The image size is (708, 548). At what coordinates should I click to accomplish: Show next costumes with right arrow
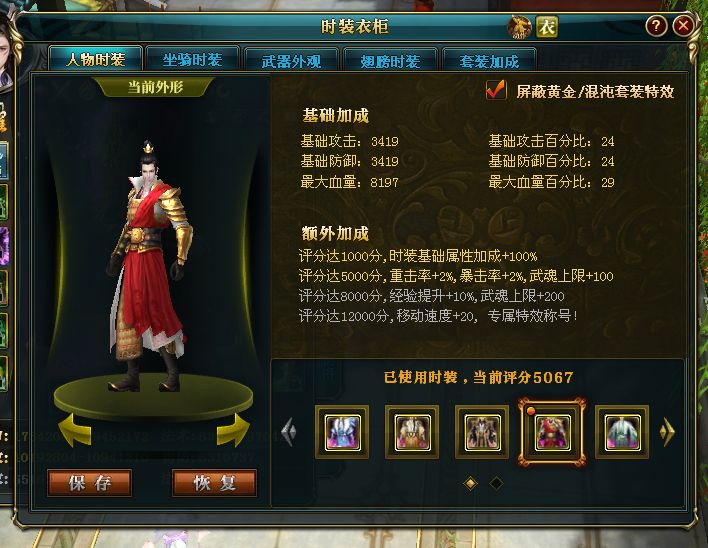pos(667,432)
